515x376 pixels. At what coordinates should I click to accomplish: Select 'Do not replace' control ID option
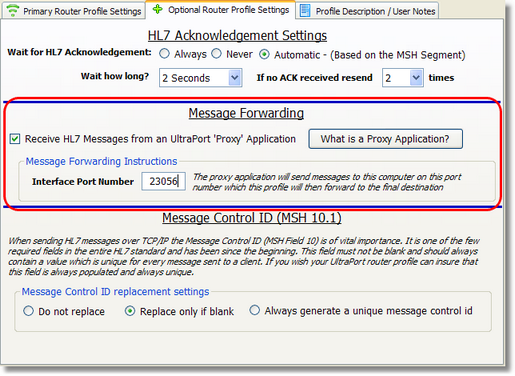point(28,311)
